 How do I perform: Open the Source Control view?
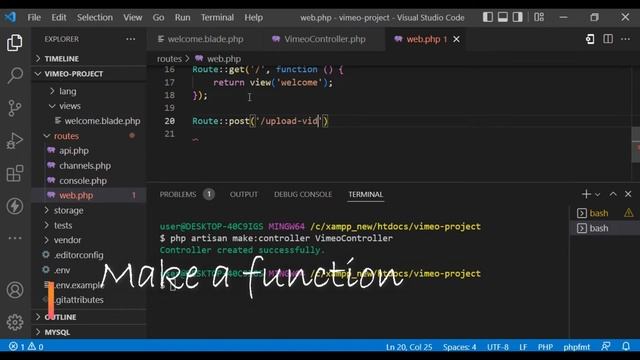(x=15, y=108)
